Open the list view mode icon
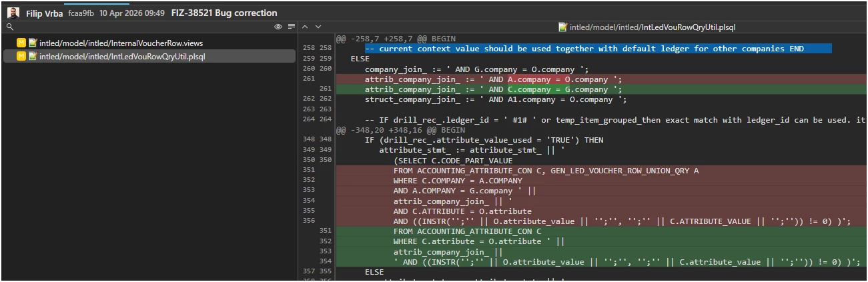The width and height of the screenshot is (868, 282). pos(291,27)
